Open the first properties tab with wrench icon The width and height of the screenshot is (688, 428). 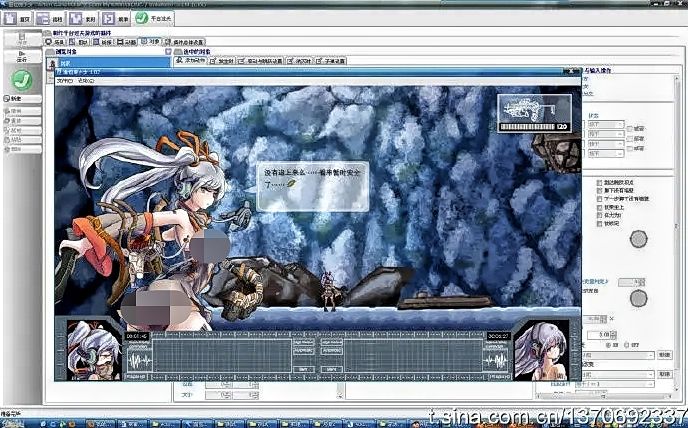(190, 61)
